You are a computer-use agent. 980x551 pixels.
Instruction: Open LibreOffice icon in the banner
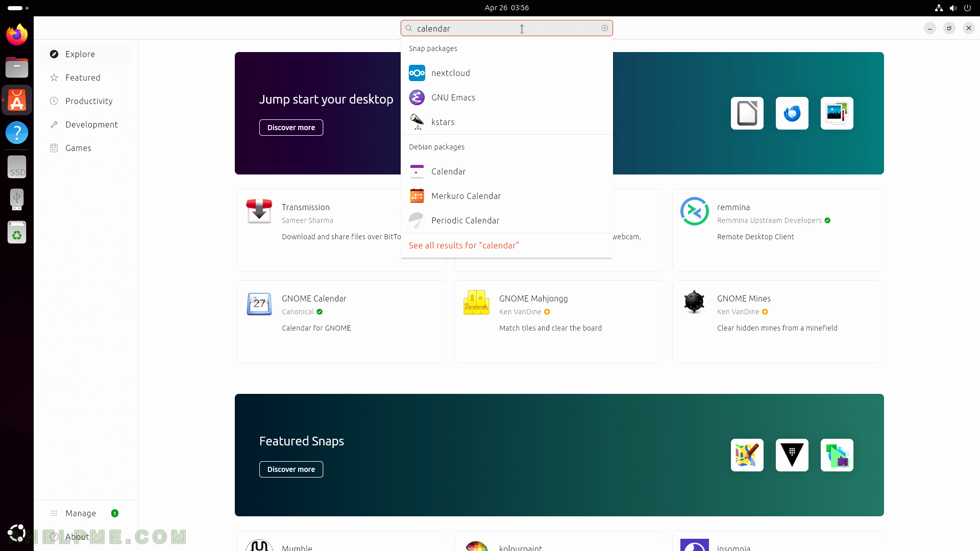click(x=747, y=113)
